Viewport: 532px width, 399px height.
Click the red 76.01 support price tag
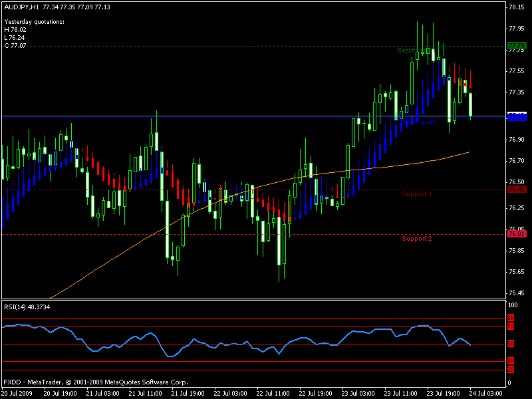click(516, 234)
